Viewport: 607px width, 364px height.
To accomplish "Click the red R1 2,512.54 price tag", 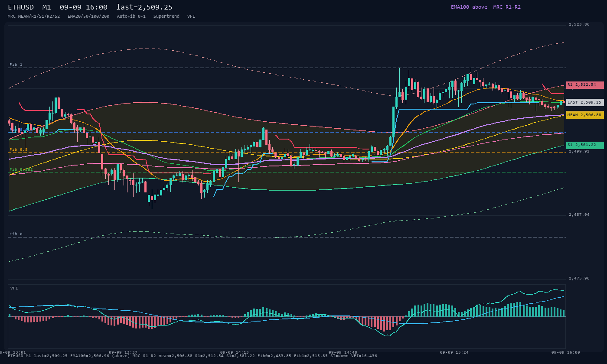I will click(585, 85).
